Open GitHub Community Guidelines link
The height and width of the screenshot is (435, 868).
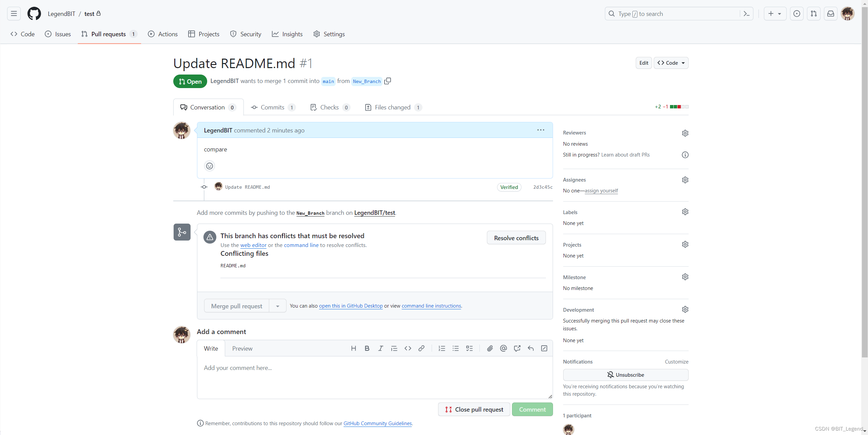pyautogui.click(x=377, y=423)
